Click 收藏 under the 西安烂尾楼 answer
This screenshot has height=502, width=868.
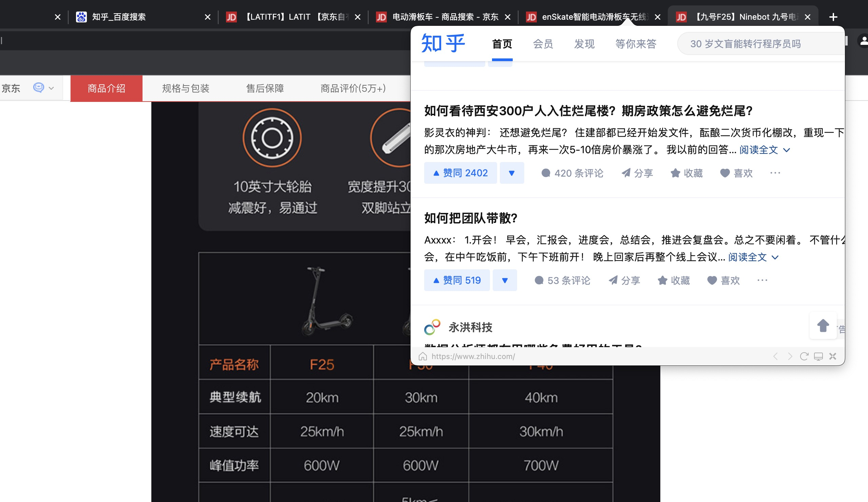(x=686, y=173)
